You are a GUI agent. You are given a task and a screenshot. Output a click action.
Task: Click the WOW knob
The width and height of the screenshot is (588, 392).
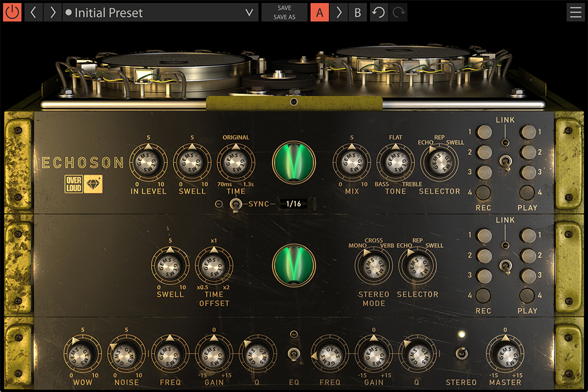[82, 354]
